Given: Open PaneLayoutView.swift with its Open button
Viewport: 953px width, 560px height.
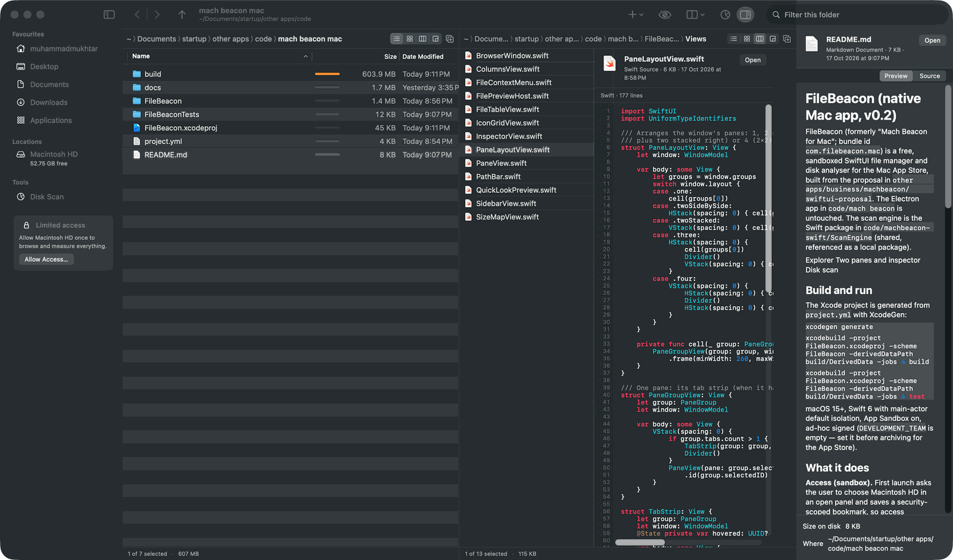Looking at the screenshot, I should tap(753, 60).
